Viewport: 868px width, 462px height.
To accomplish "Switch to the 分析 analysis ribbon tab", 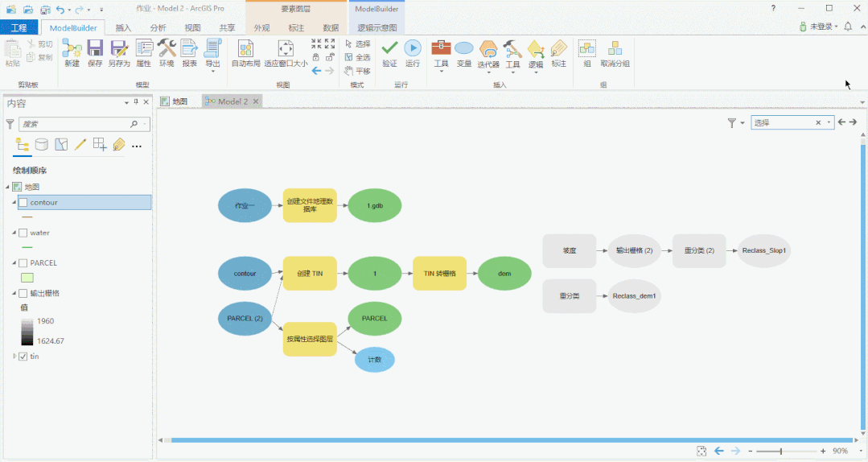I will (x=158, y=27).
